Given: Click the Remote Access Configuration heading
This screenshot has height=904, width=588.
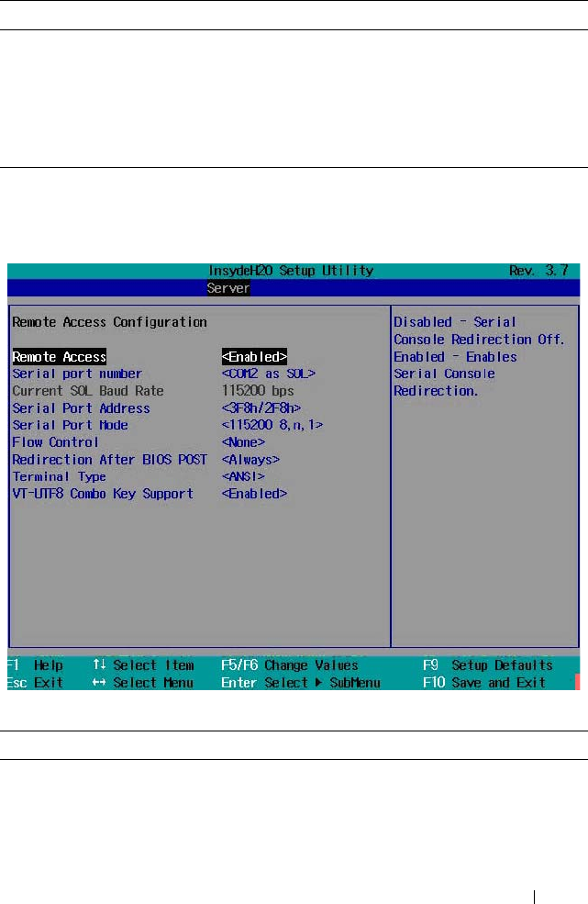Looking at the screenshot, I should click(x=109, y=322).
